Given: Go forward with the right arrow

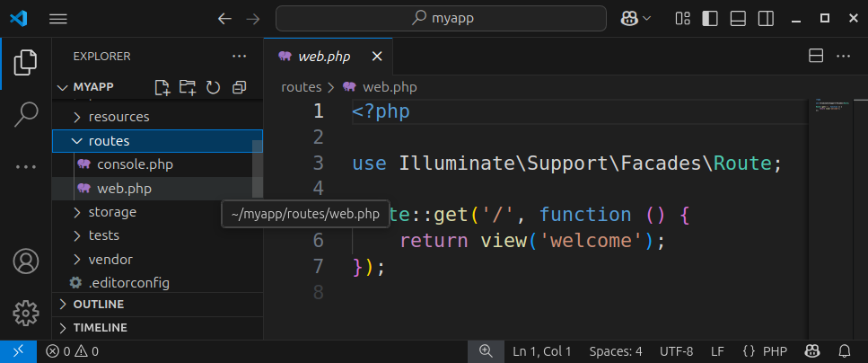Looking at the screenshot, I should pos(253,19).
